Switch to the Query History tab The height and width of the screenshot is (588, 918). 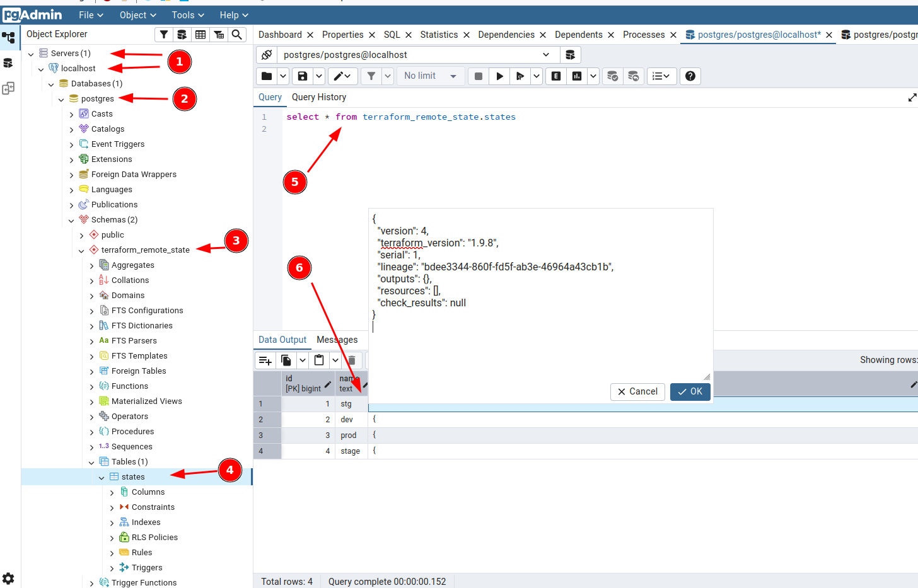[318, 97]
